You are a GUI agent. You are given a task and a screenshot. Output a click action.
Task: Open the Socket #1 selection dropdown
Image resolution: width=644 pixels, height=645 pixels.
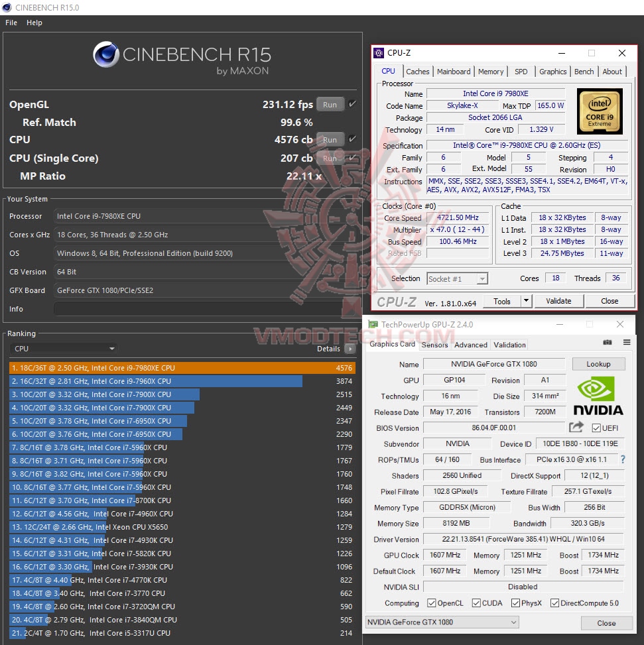(x=457, y=279)
